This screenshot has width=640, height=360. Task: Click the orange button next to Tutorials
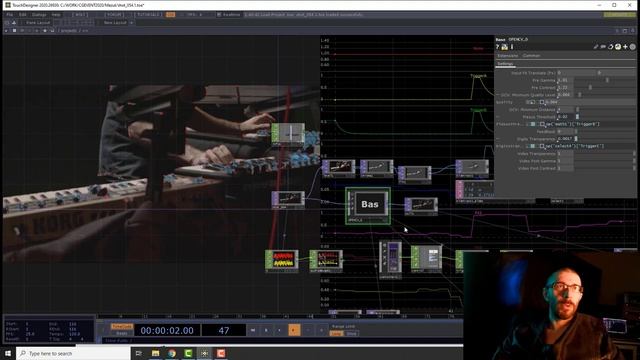[x=170, y=15]
